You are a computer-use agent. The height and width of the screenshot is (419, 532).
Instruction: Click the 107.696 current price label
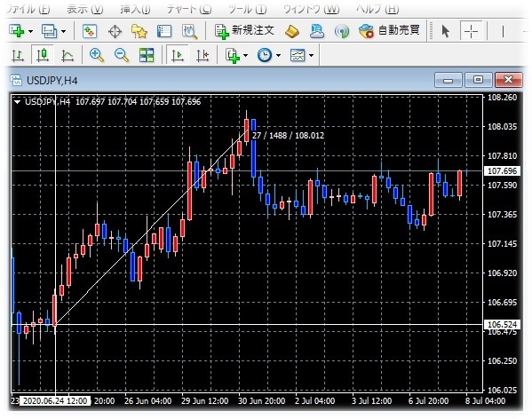coord(502,170)
